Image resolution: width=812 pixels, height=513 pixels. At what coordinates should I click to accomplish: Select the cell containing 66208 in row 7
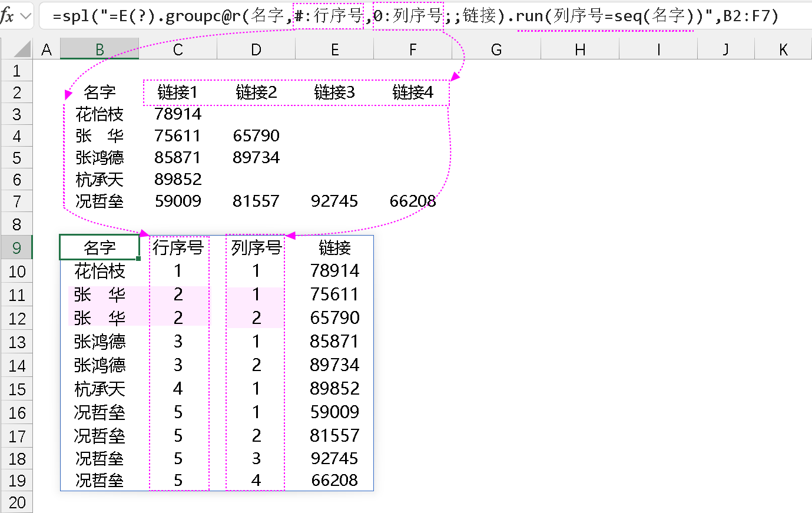[x=413, y=201]
